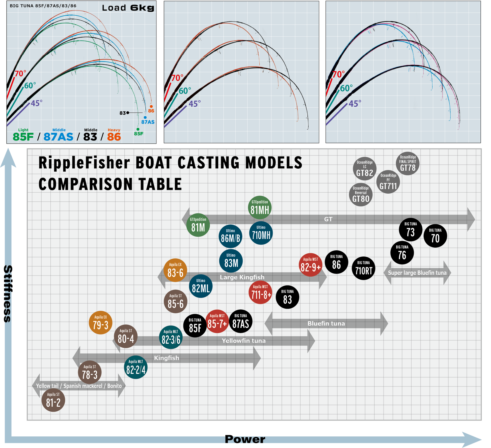The width and height of the screenshot is (491, 448).
Task: Select the red Aquila MST 711-8+ badge
Action: (260, 292)
